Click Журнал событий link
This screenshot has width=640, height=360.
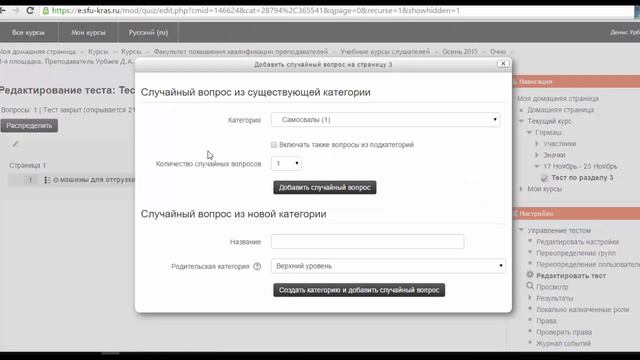(563, 344)
